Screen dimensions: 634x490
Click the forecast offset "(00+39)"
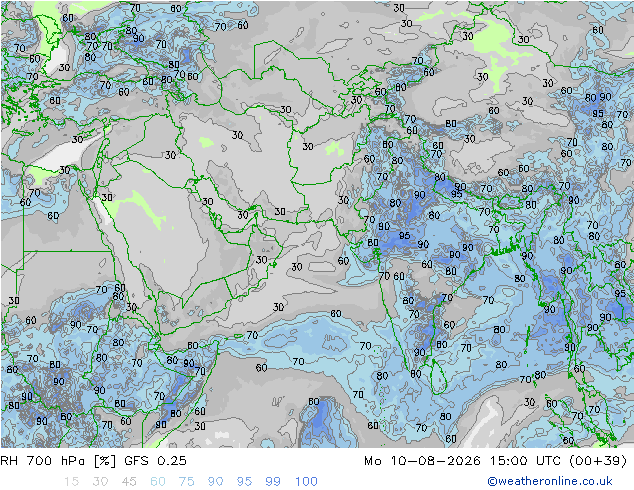click(x=598, y=461)
